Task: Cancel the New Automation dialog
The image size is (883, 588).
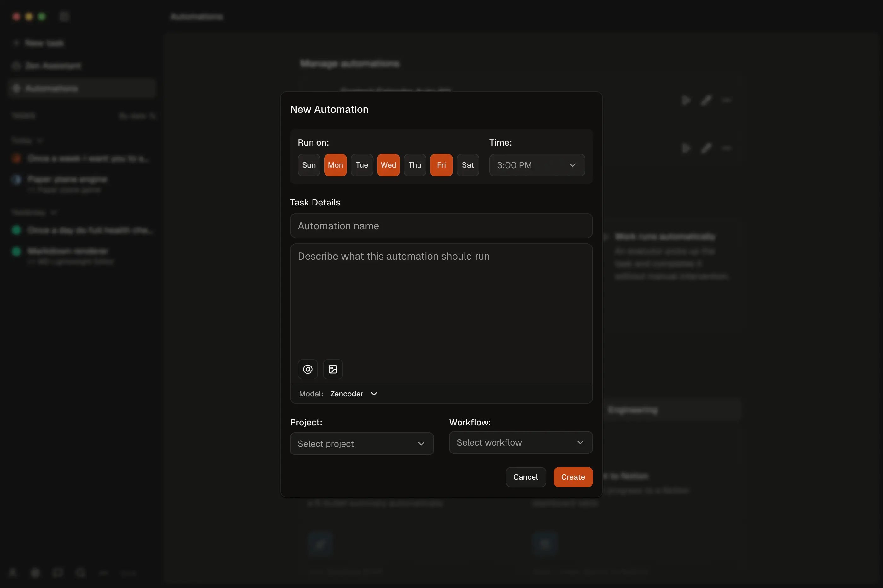Action: [525, 477]
